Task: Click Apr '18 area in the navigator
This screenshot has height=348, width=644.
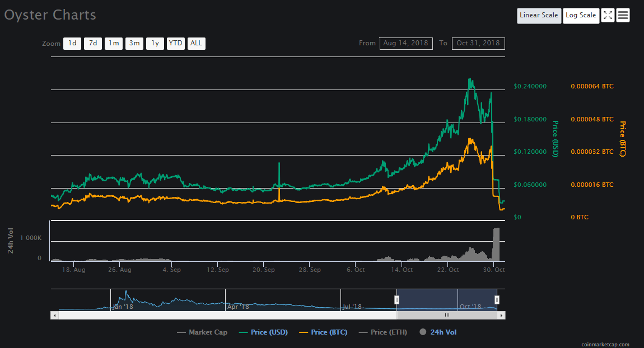Action: click(x=238, y=307)
